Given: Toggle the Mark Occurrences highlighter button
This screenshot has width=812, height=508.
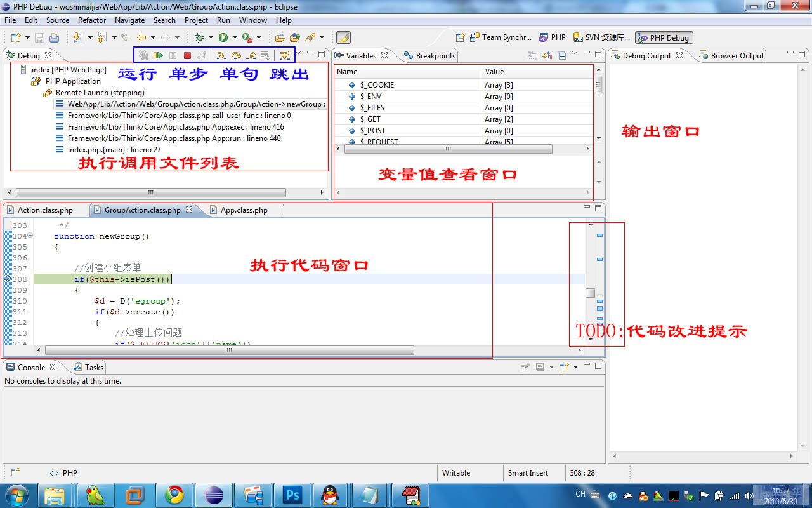Looking at the screenshot, I should point(343,37).
